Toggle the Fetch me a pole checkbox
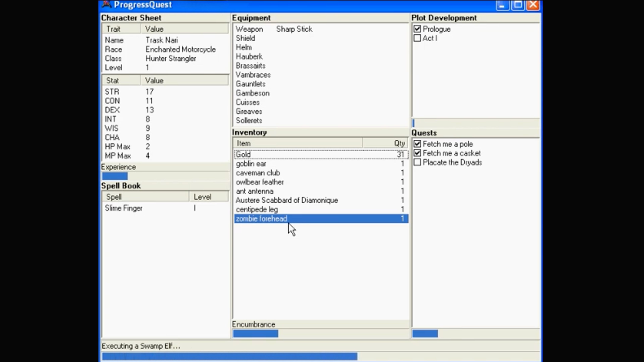Viewport: 644px width, 362px height. 417,144
